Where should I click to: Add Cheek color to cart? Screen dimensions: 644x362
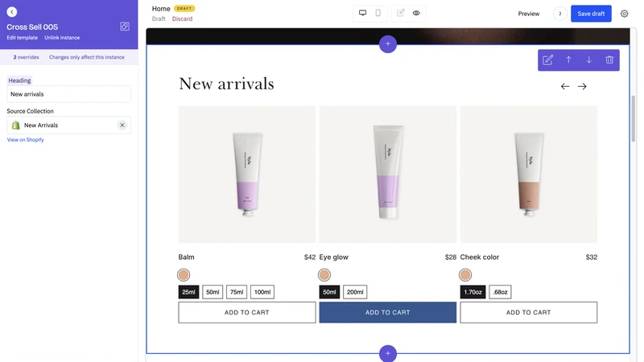click(x=529, y=312)
